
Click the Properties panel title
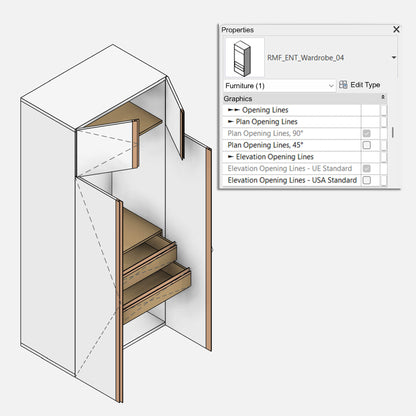point(237,30)
